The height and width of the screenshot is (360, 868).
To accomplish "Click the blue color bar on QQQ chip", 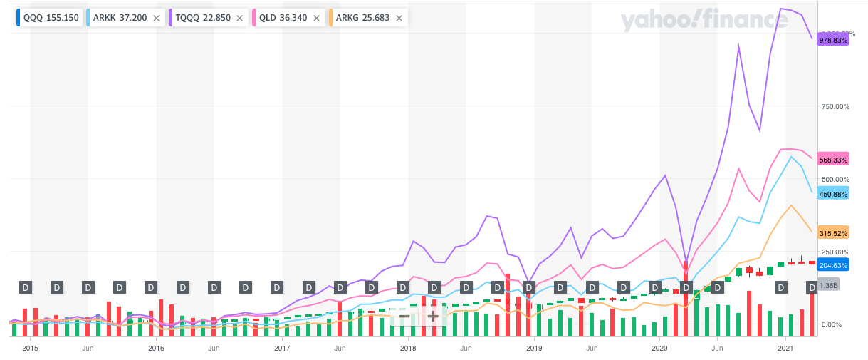I will pyautogui.click(x=17, y=18).
